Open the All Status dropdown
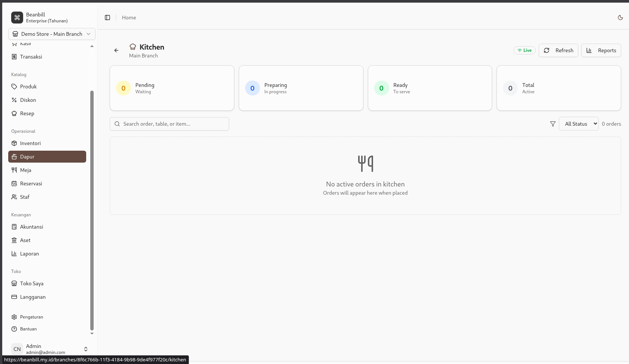 pos(578,124)
